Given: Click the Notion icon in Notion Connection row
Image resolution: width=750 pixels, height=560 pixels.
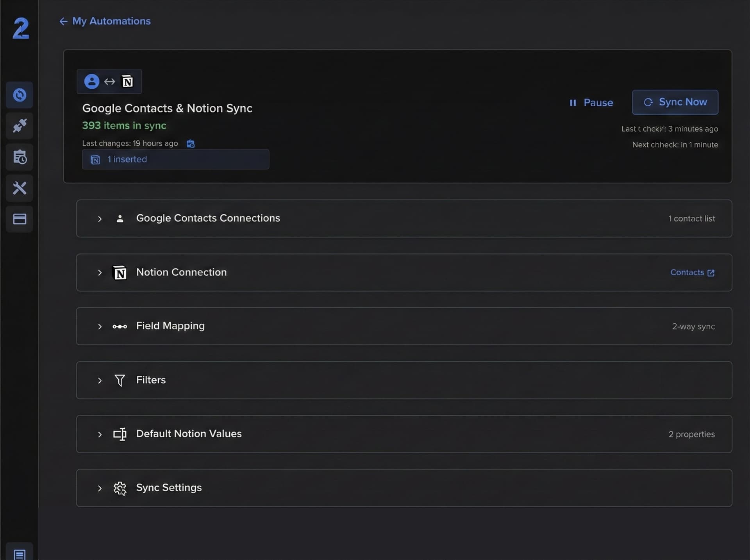Looking at the screenshot, I should 120,273.
